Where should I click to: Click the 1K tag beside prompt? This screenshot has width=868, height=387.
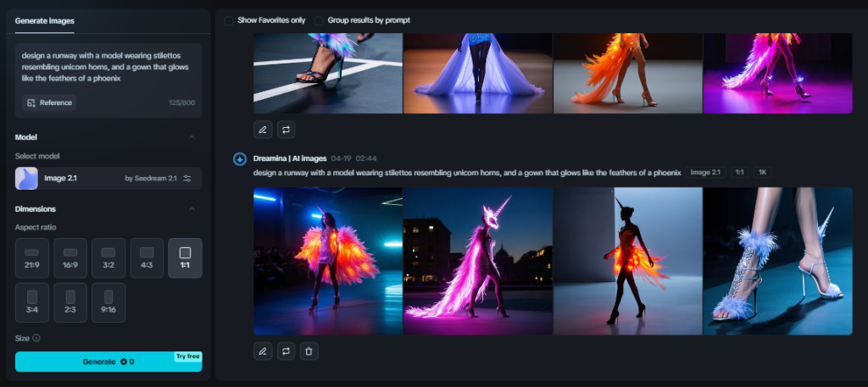coord(762,173)
